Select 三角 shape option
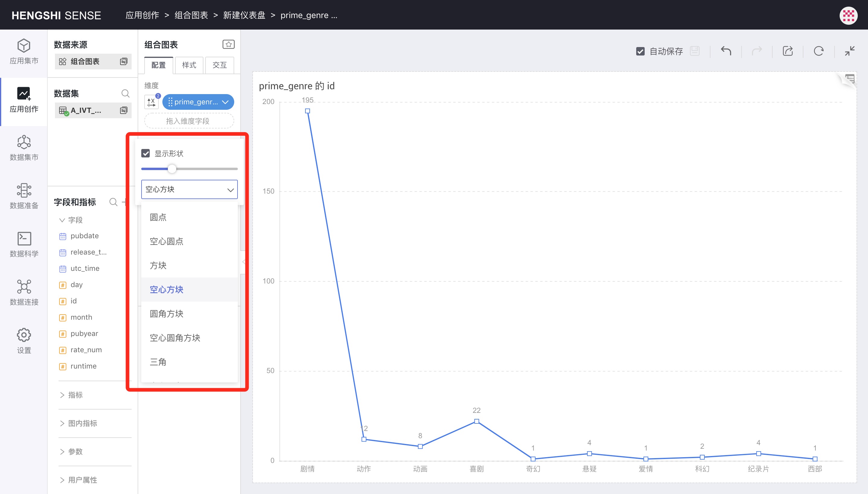The width and height of the screenshot is (868, 494). click(190, 362)
